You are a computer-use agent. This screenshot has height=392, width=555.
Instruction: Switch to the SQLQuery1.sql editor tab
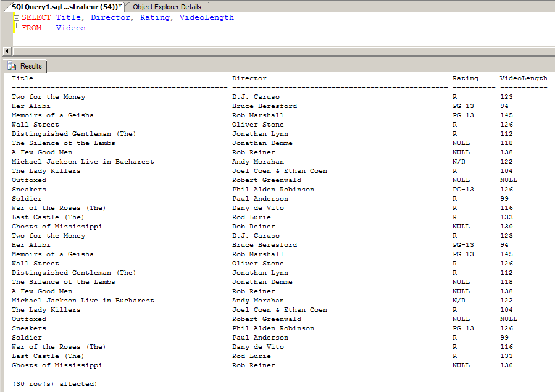(x=66, y=7)
